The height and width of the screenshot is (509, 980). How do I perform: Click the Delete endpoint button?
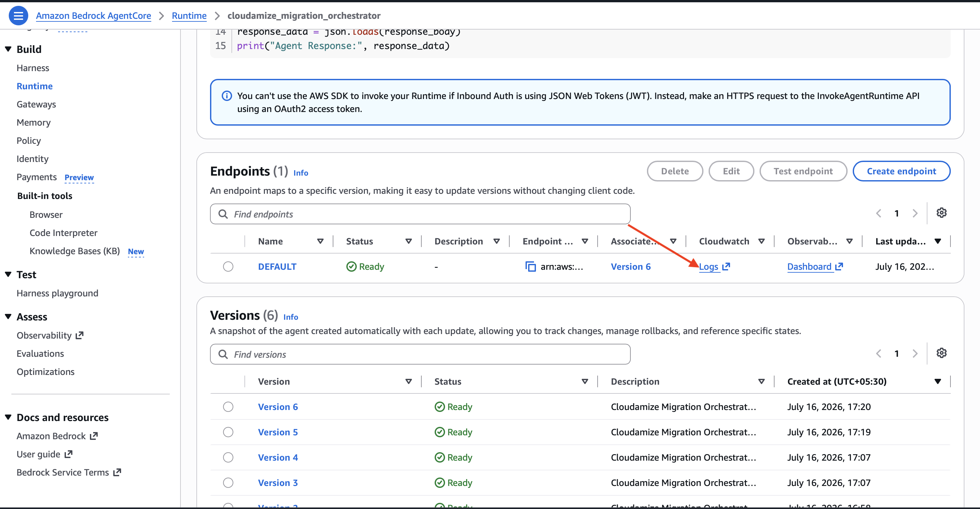click(675, 172)
